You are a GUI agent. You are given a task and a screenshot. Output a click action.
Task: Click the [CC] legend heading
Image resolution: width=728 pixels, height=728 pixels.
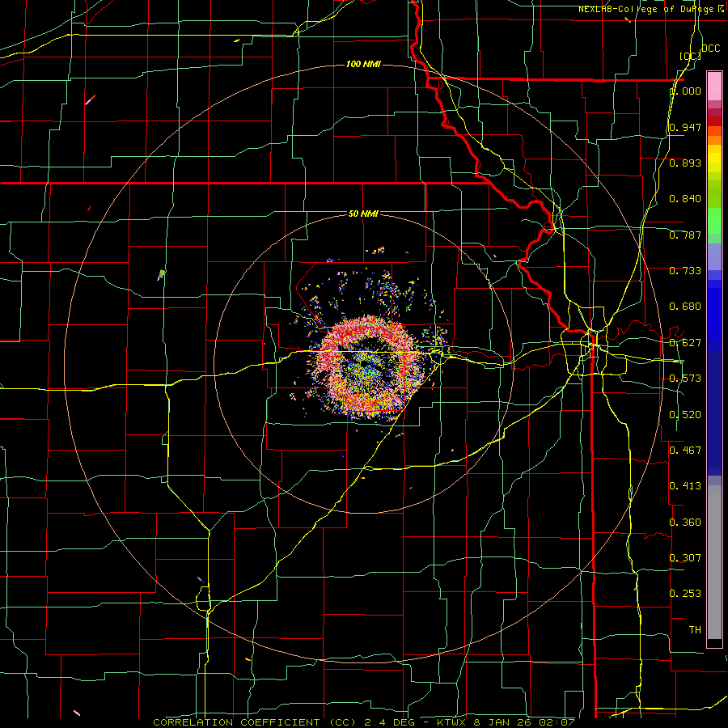pyautogui.click(x=690, y=56)
